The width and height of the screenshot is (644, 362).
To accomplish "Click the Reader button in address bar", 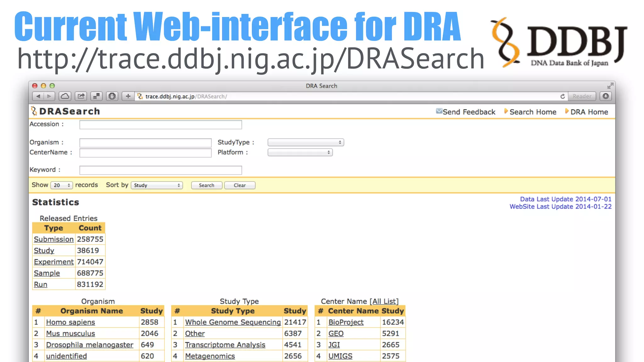I will pyautogui.click(x=582, y=96).
